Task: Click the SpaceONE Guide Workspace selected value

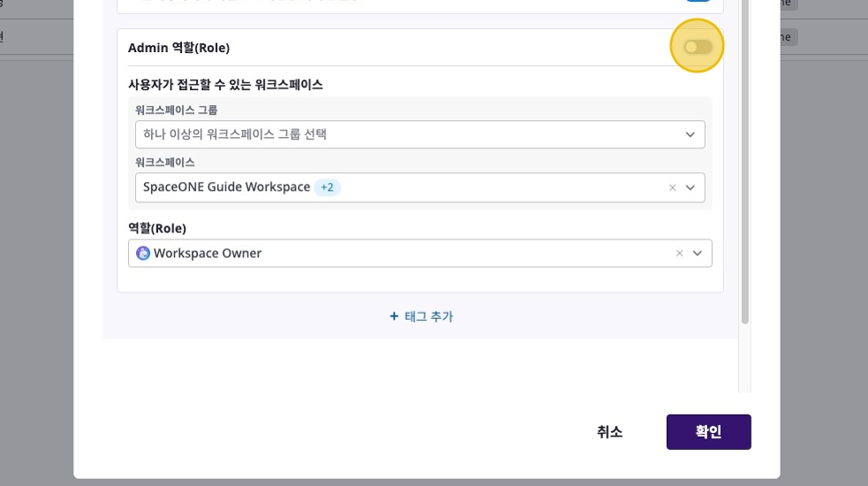Action: coord(226,187)
